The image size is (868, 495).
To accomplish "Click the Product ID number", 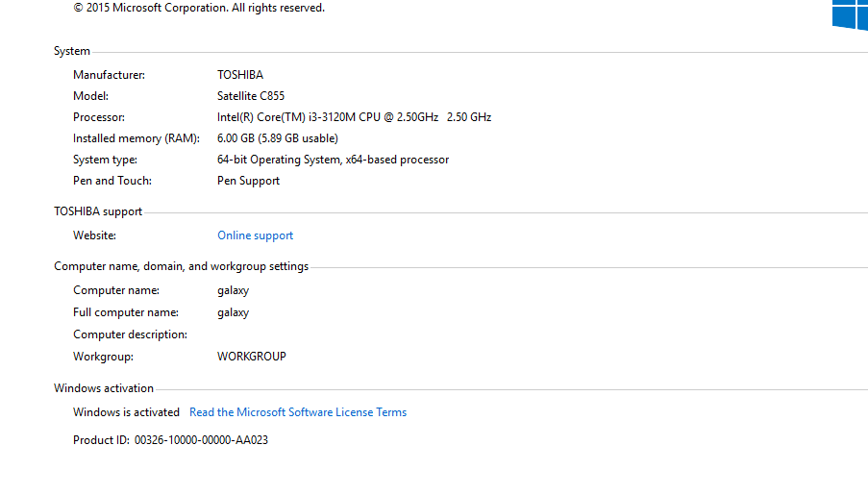I will 201,440.
